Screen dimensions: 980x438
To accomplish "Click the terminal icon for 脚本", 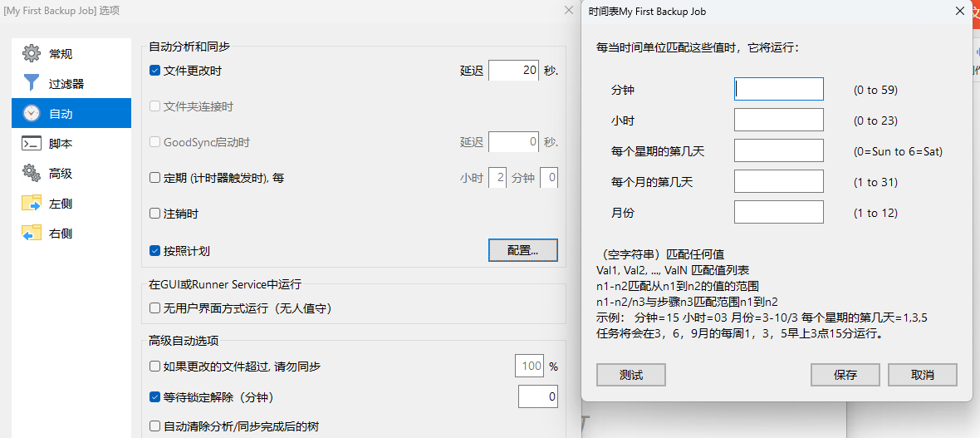I will [x=32, y=143].
